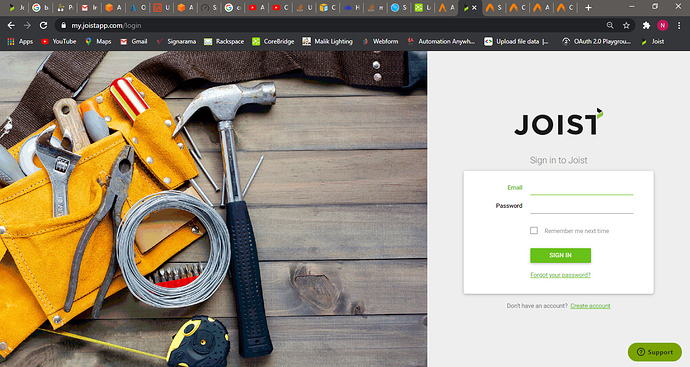Open the Malik Lighting bookmark
The image size is (690, 367).
327,41
